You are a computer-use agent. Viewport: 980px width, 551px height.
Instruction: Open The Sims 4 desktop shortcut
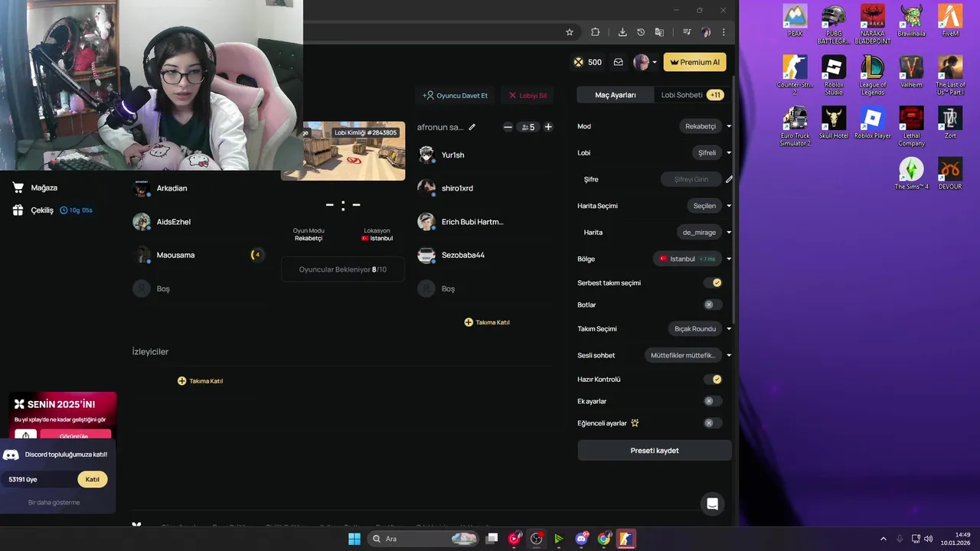coord(911,174)
